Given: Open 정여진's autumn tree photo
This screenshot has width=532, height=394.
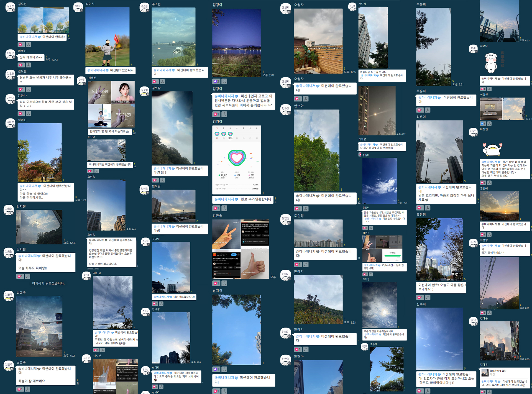Looking at the screenshot, I should coord(40,152).
